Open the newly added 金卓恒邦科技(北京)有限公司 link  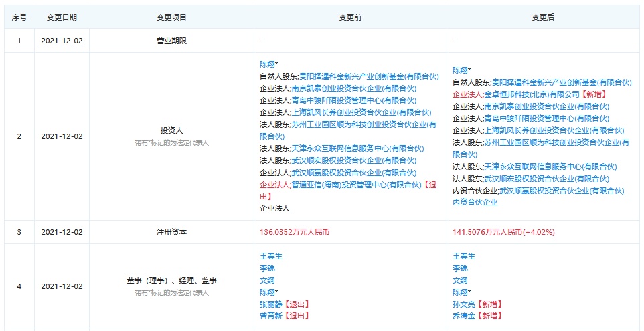click(x=532, y=94)
